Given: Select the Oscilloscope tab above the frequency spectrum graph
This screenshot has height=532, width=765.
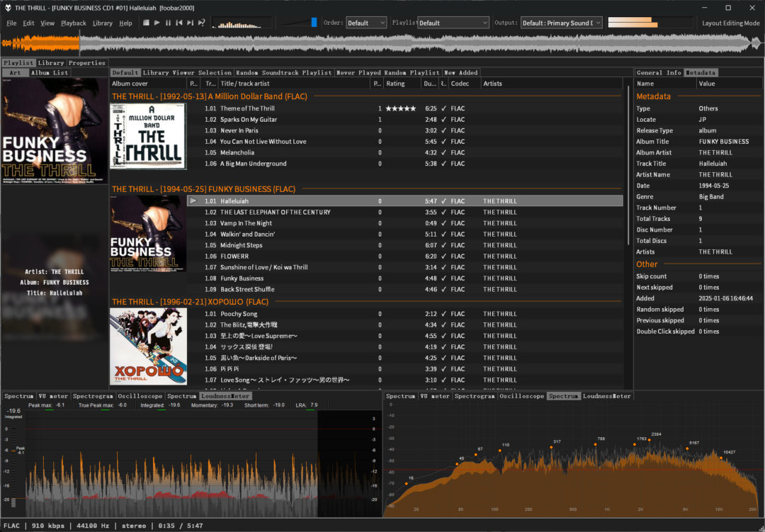Looking at the screenshot, I should coord(521,396).
